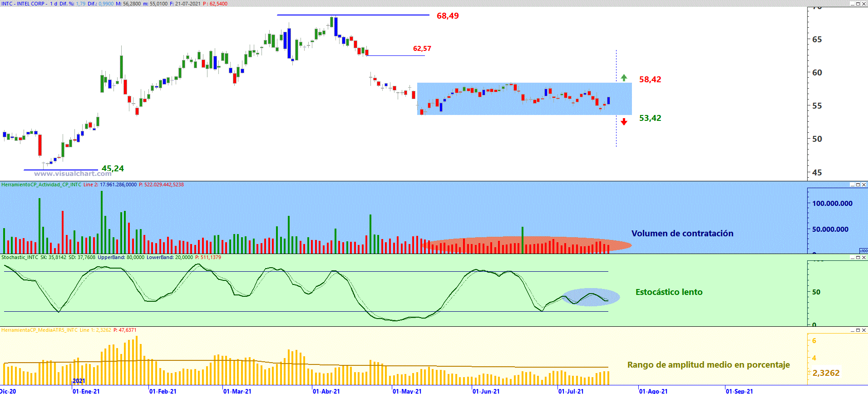Click the 01-Ene-21 date axis label

coord(86,391)
